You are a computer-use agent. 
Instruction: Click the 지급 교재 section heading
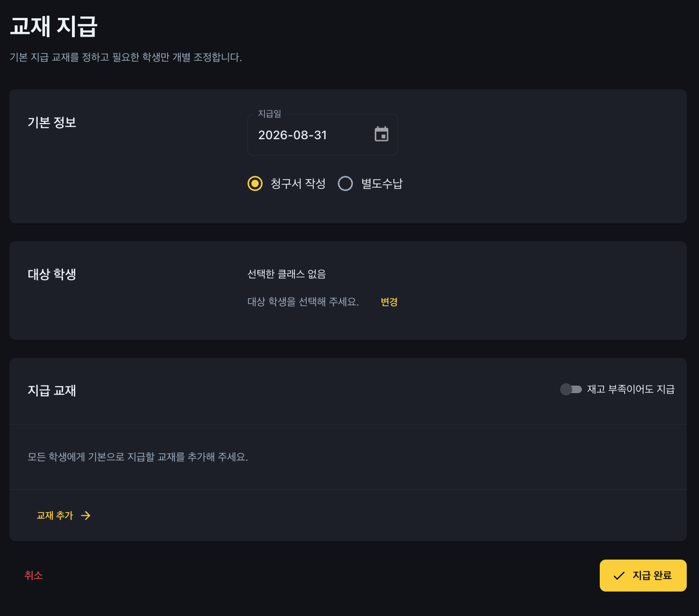[52, 391]
